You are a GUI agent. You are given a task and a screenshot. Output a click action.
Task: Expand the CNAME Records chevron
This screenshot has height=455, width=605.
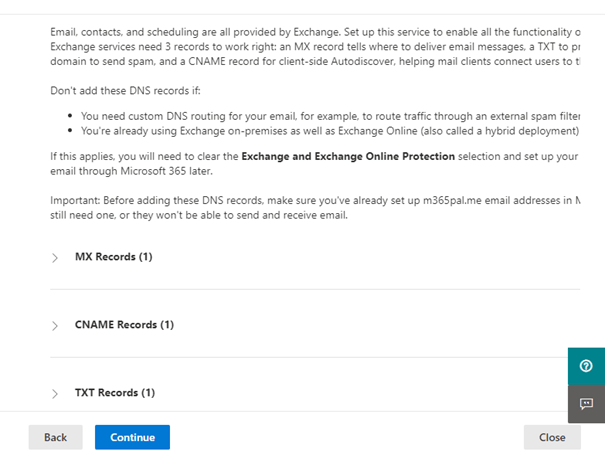pyautogui.click(x=55, y=326)
